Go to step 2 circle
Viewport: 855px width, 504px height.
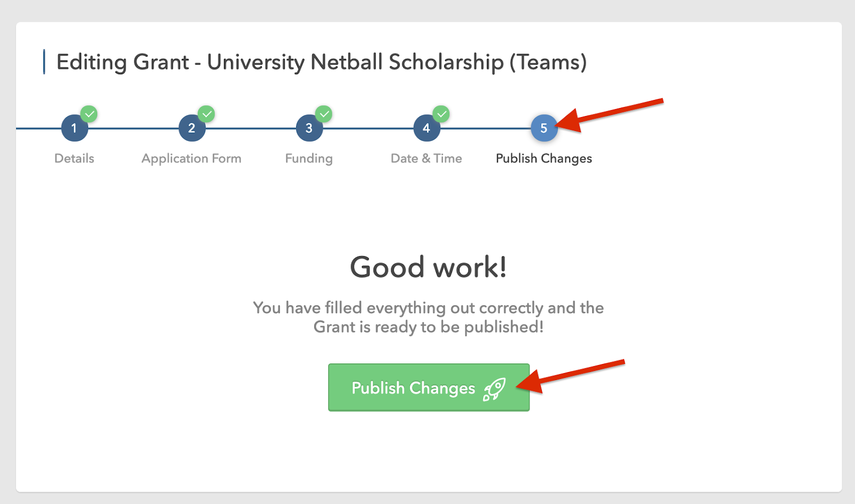192,128
